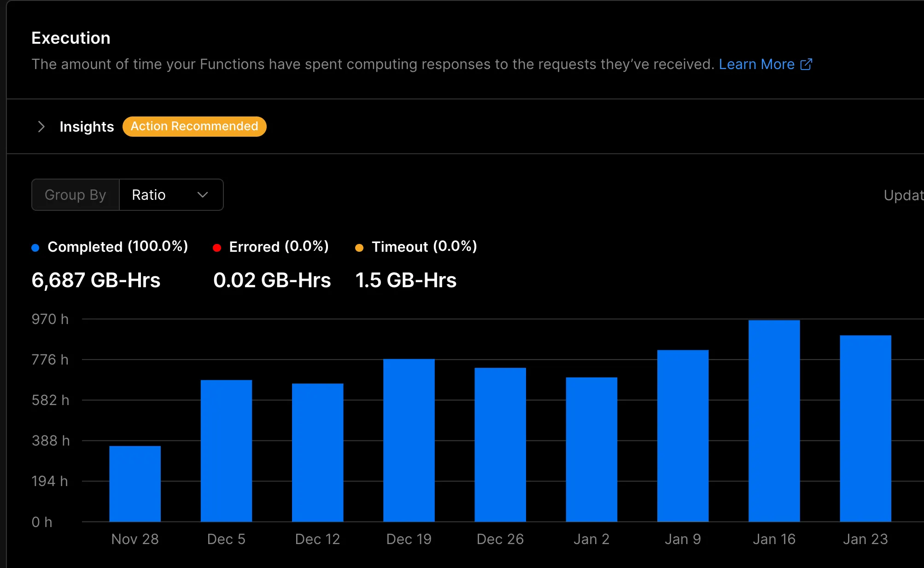Open the Ratio group-by dropdown
Screen dimensions: 924x568
pyautogui.click(x=171, y=195)
